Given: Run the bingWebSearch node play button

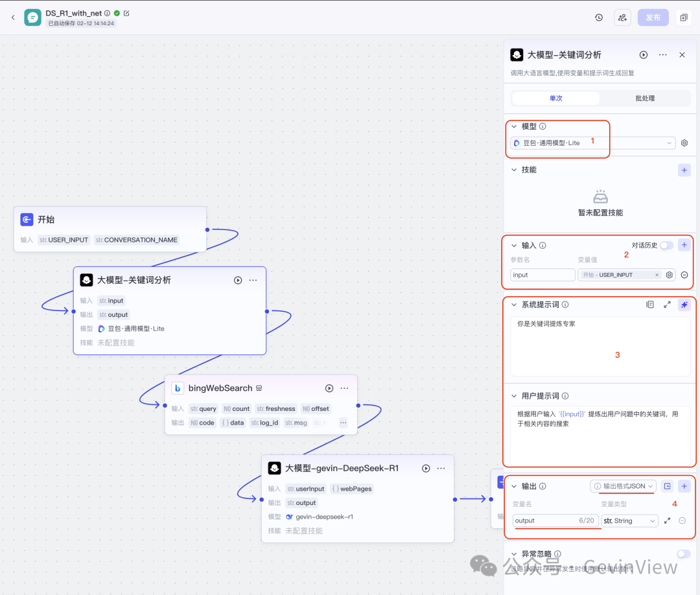Looking at the screenshot, I should [329, 388].
